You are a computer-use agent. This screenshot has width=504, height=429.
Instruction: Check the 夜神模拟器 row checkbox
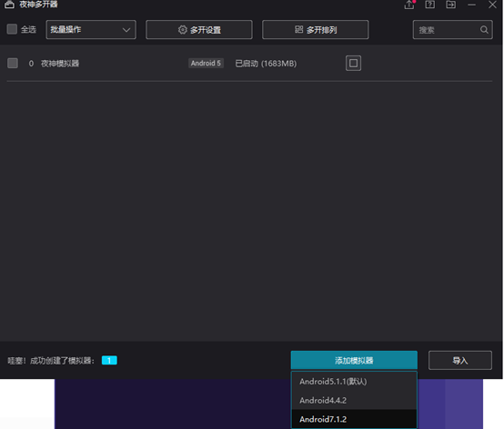pyautogui.click(x=13, y=63)
